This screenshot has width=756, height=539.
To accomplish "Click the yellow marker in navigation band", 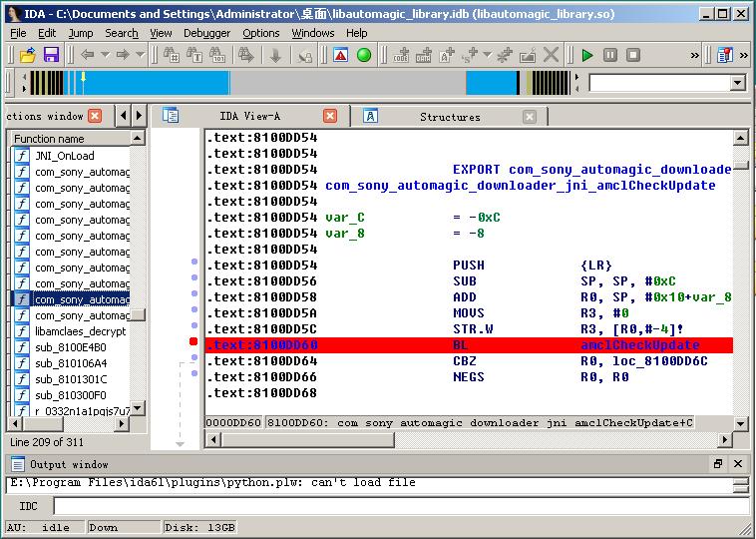I will click(x=83, y=77).
